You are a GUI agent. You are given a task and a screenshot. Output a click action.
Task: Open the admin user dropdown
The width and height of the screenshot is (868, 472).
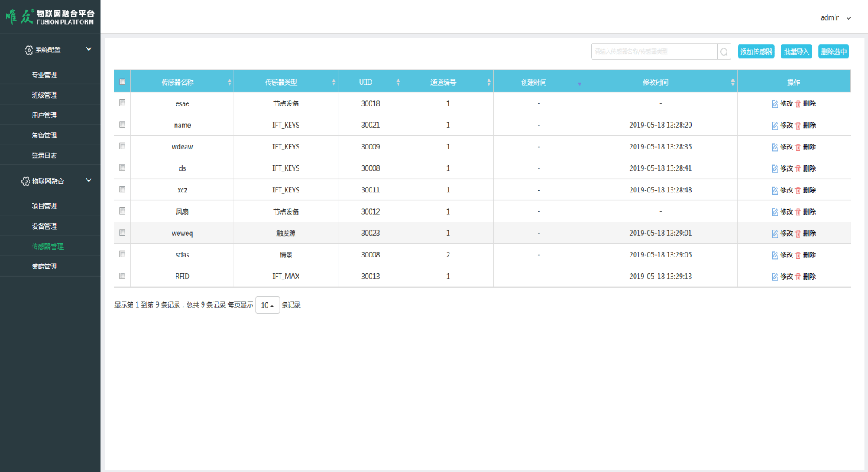(x=835, y=17)
